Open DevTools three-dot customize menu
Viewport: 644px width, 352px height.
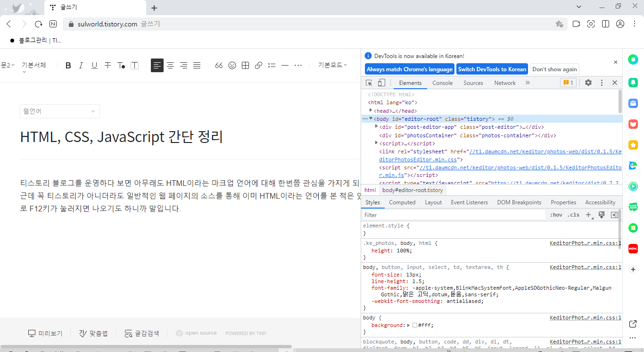pos(602,83)
